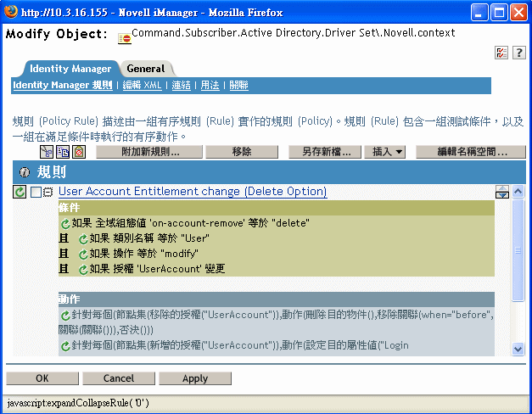This screenshot has height=414, width=532.
Task: Open the checklist icon at top right
Action: (x=501, y=53)
